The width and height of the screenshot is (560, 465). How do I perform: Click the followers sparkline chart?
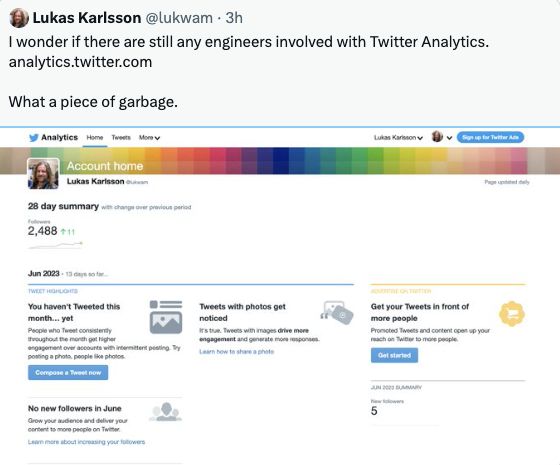coord(55,245)
